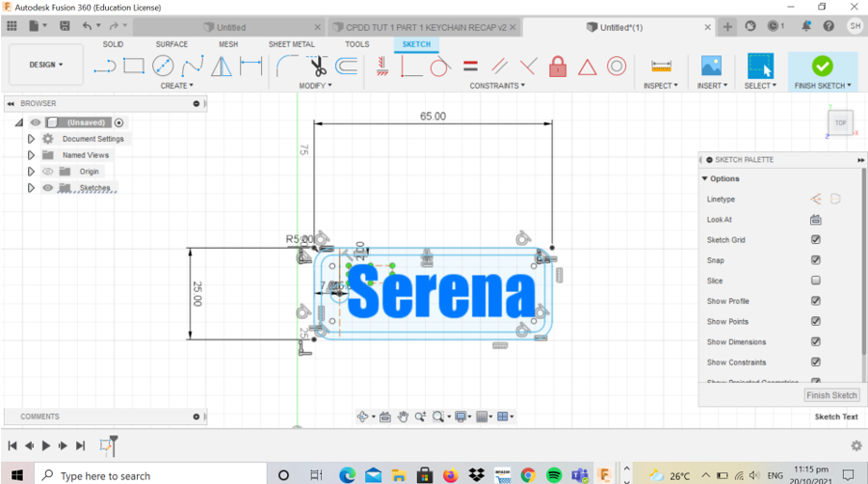
Task: Collapse the Options section in Sketch Palette
Action: pos(704,178)
